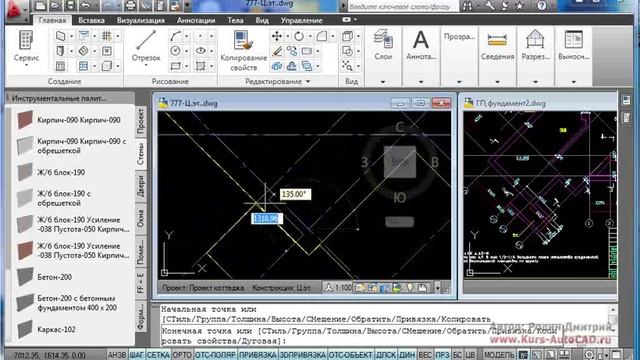Click the МОДЕЛЬ status bar button
The image size is (640, 360).
pos(499,355)
